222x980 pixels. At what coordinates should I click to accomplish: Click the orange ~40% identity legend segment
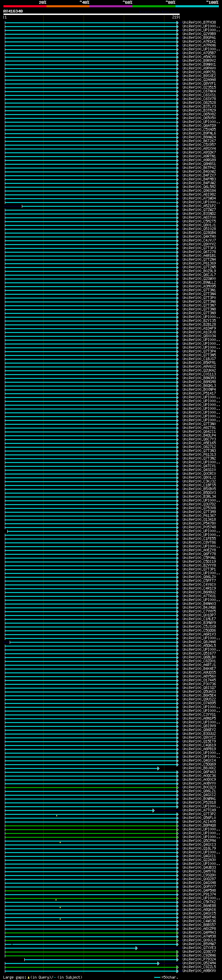point(68,6)
